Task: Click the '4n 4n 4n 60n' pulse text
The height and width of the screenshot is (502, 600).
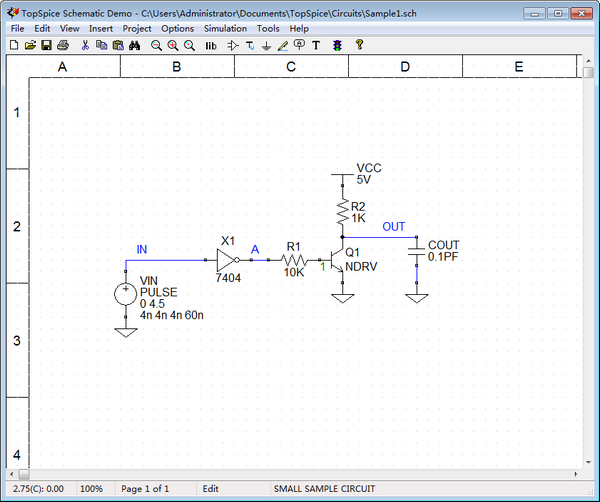Action: (171, 315)
